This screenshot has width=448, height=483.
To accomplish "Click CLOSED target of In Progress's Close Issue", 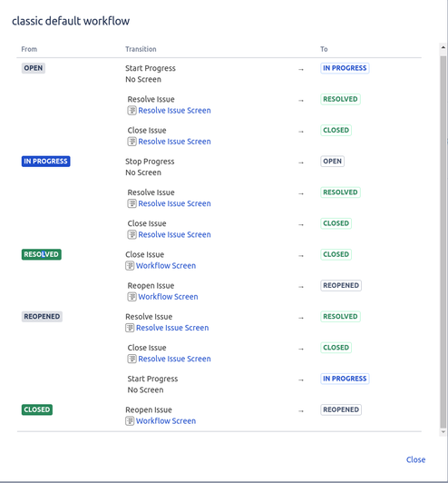I will click(x=336, y=223).
